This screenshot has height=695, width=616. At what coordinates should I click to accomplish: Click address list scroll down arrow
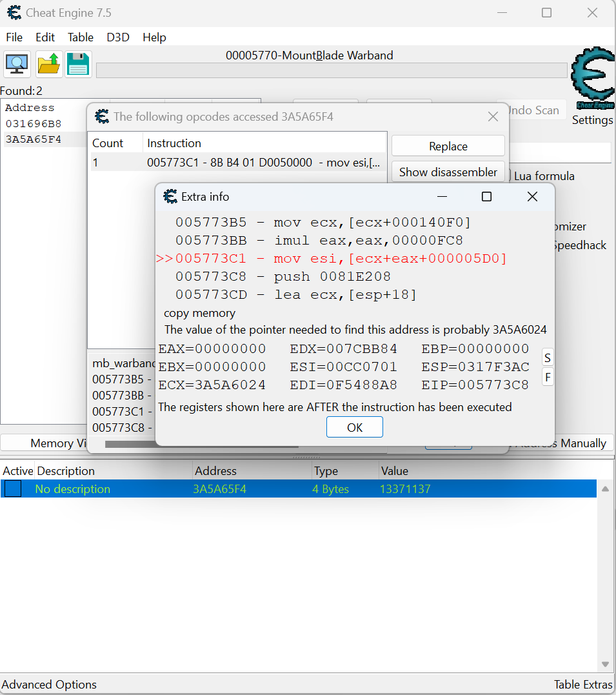click(x=606, y=664)
